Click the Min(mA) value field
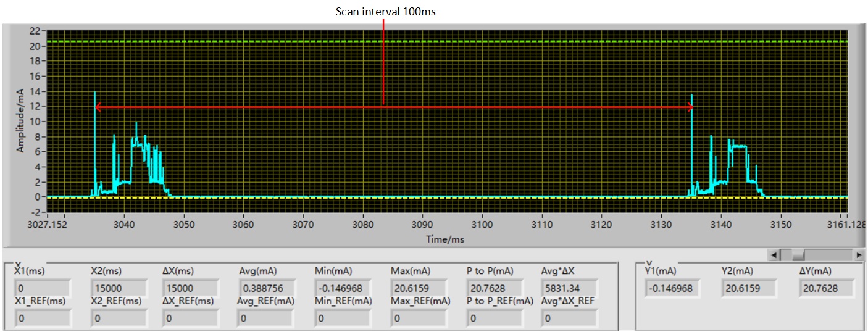Image resolution: width=868 pixels, height=332 pixels. [343, 288]
